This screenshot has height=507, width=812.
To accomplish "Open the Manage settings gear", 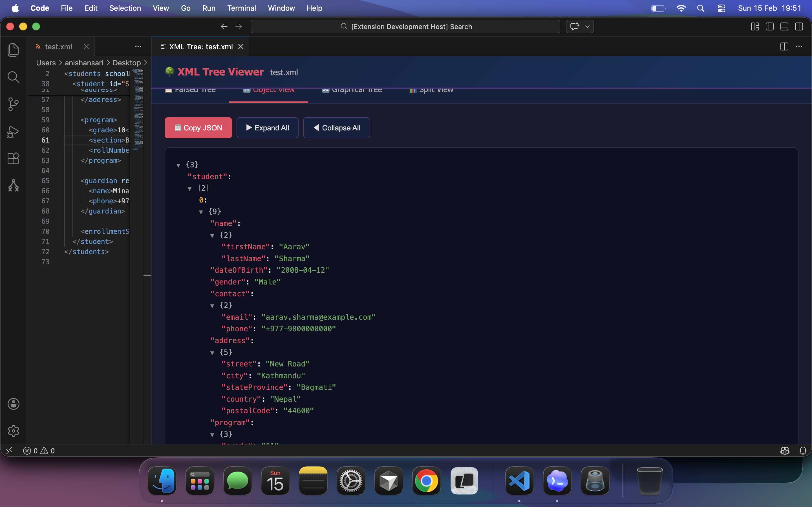I will point(13,431).
